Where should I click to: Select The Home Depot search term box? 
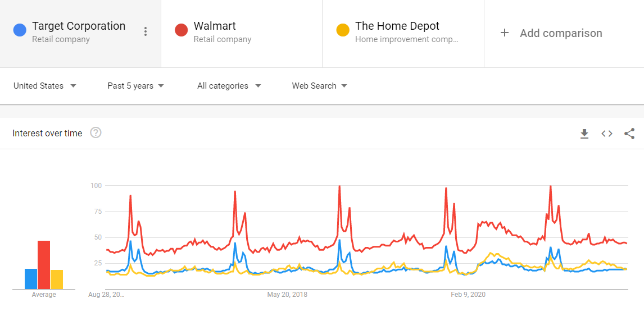click(x=403, y=34)
